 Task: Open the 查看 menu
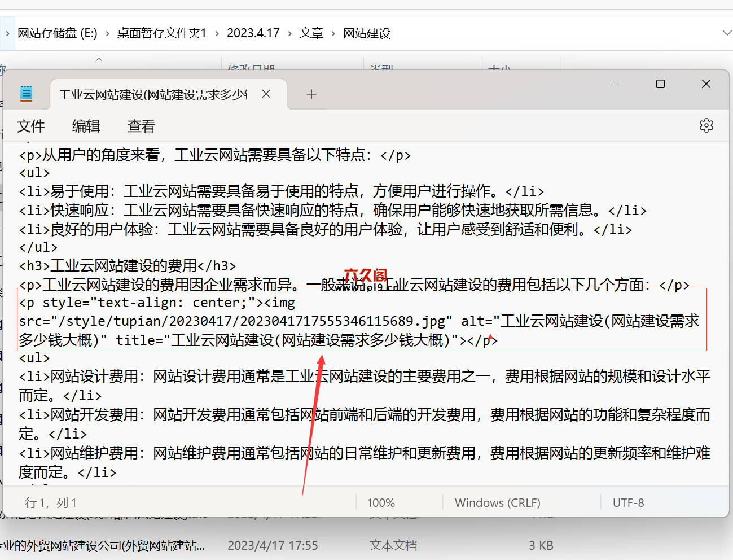click(x=141, y=126)
